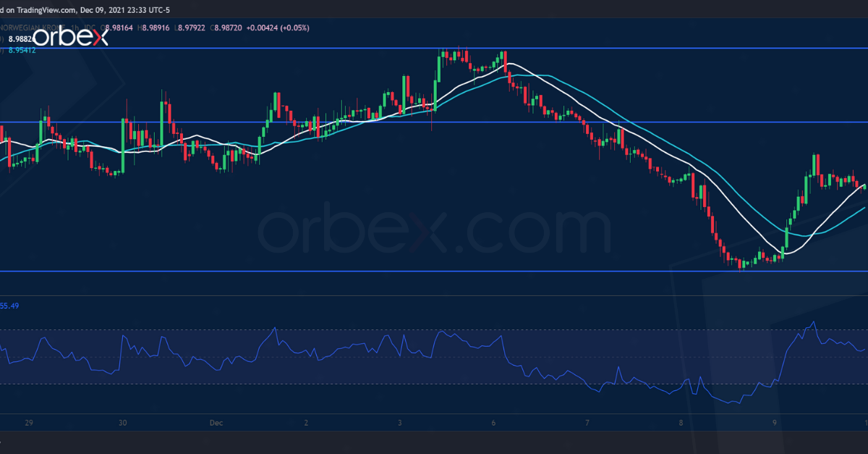Click the low price value 8.97922
The height and width of the screenshot is (454, 868).
point(192,28)
